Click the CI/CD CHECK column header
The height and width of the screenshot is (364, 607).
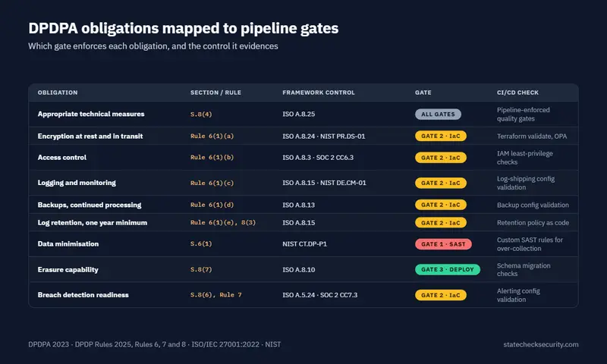tap(517, 93)
